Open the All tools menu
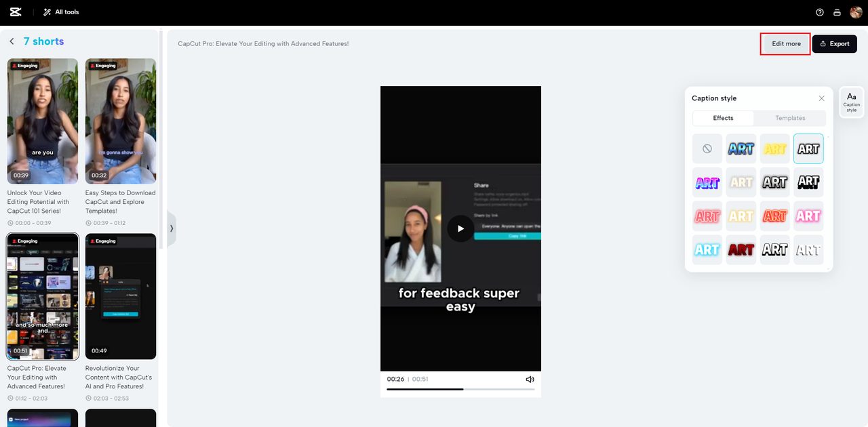This screenshot has width=868, height=427. (x=61, y=12)
